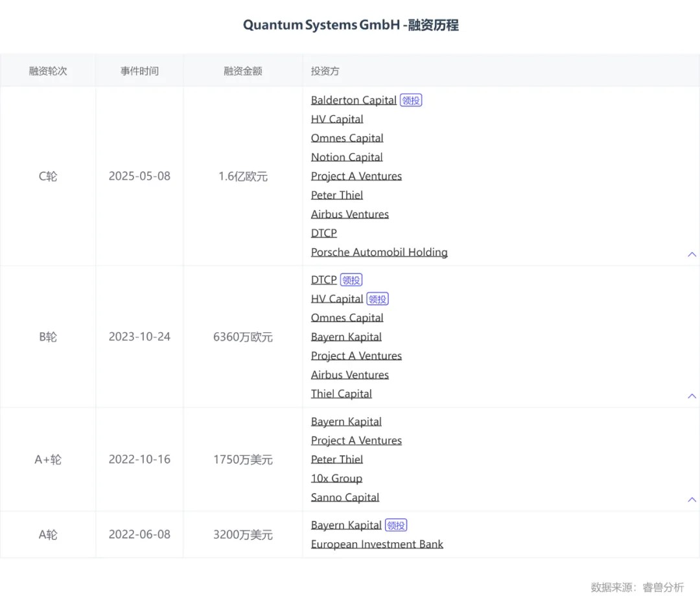Open Bayern Kapital link in A+轮 row
This screenshot has height=616, width=700.
pos(346,422)
